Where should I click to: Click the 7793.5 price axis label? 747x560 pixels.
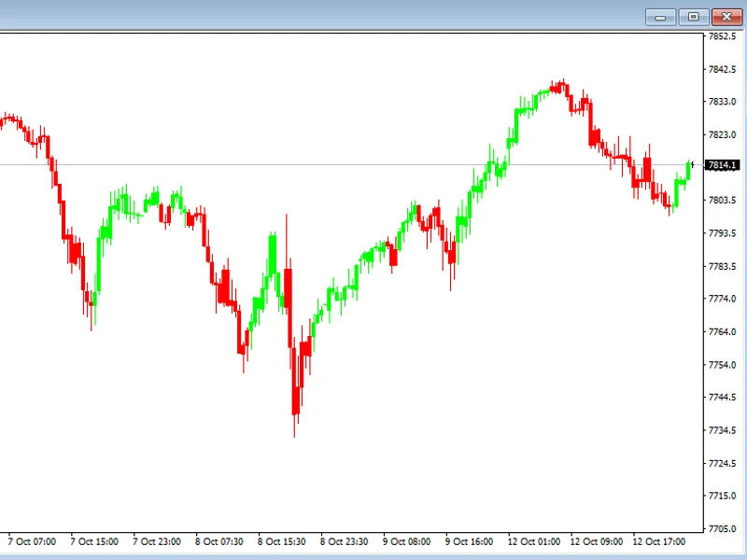pyautogui.click(x=722, y=233)
